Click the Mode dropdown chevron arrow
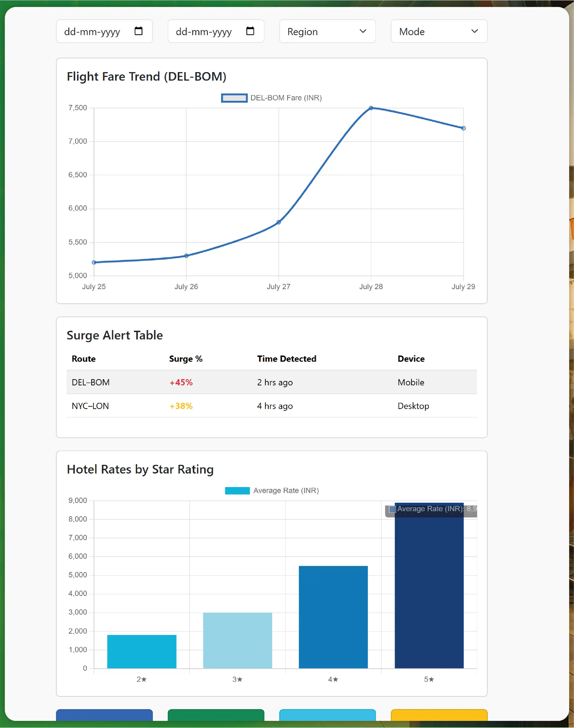 pos(475,31)
